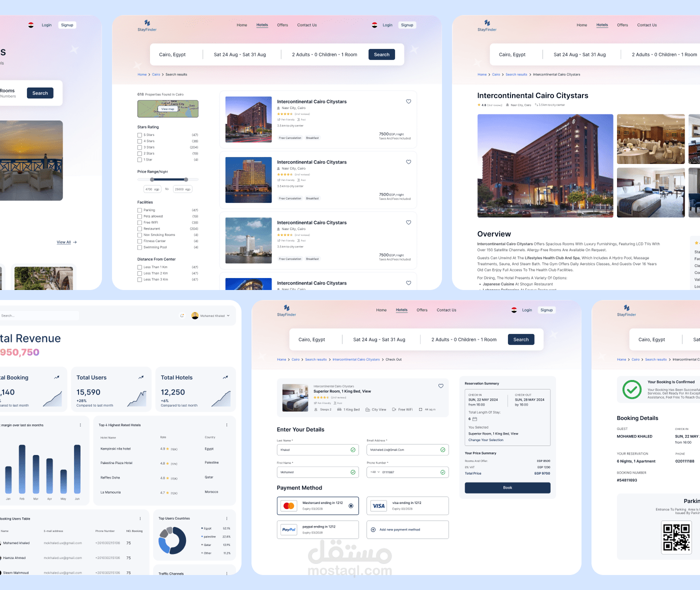Favorite the second Intercontinental Cairo Citystars card

[x=408, y=162]
